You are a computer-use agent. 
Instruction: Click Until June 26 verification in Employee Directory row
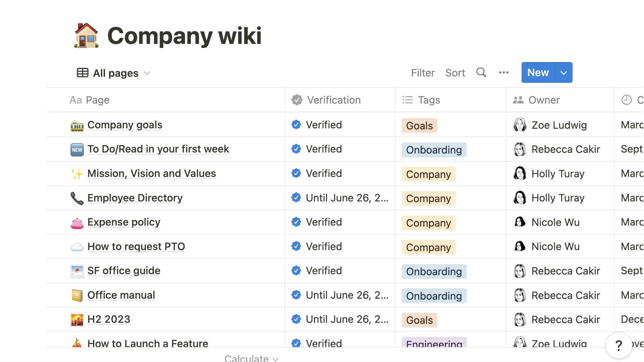click(347, 198)
